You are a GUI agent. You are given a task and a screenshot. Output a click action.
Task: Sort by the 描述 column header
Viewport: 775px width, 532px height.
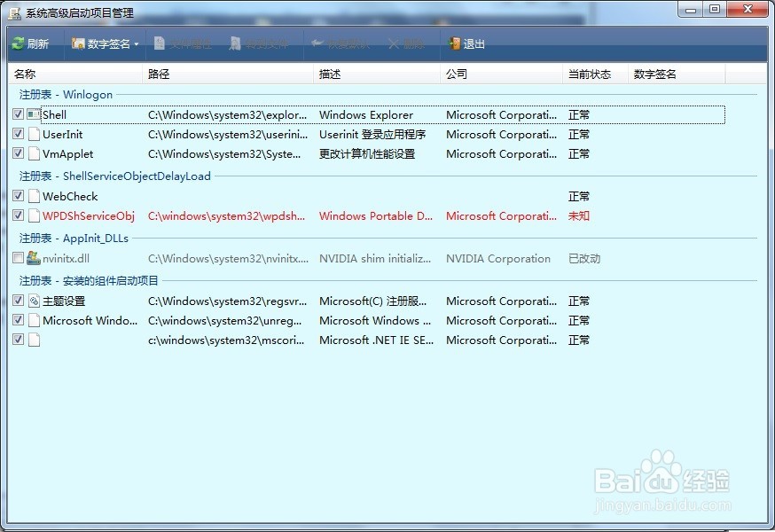[x=377, y=74]
